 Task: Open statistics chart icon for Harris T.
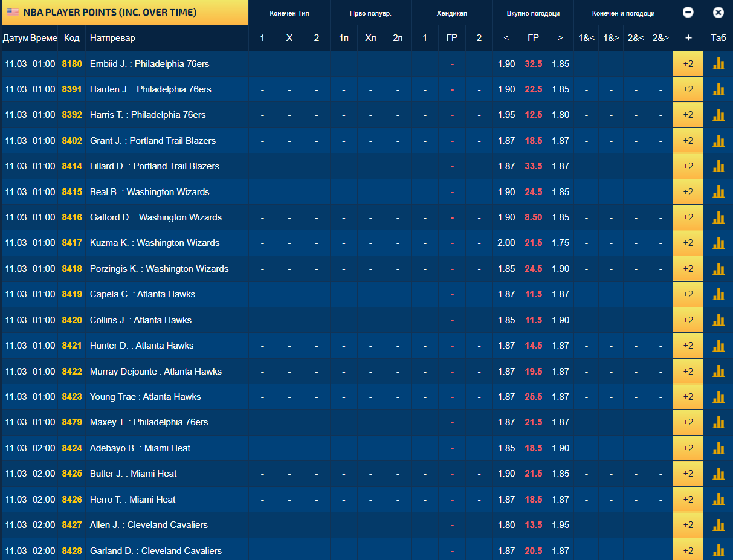pyautogui.click(x=718, y=115)
